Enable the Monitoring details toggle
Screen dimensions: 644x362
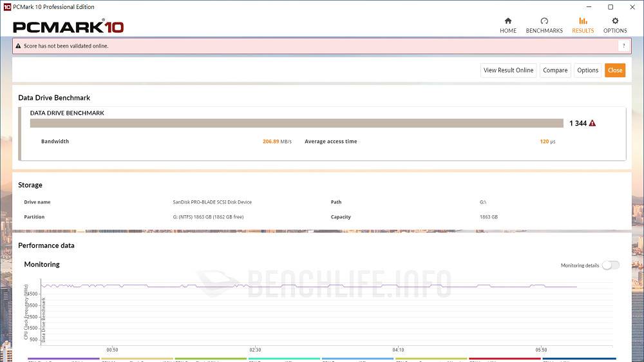610,265
